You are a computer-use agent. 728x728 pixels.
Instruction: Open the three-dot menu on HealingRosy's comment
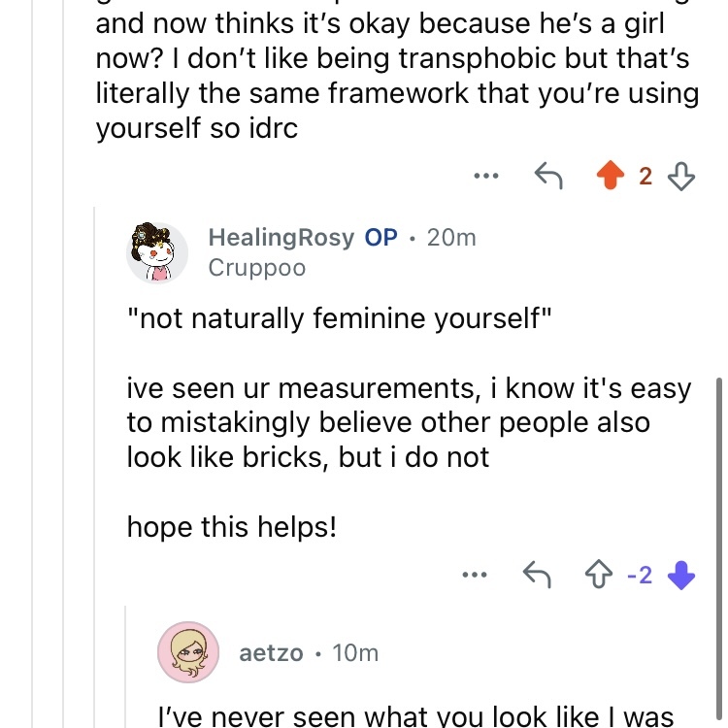coord(474,576)
